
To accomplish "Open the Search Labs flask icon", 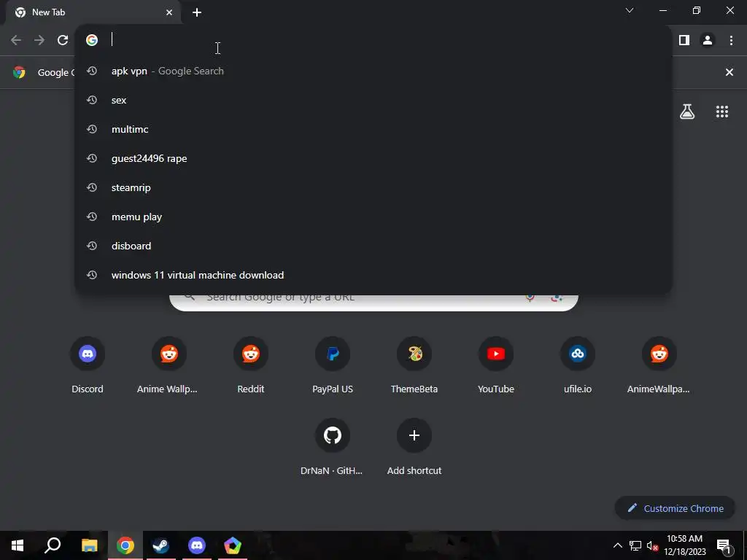I will [x=687, y=112].
